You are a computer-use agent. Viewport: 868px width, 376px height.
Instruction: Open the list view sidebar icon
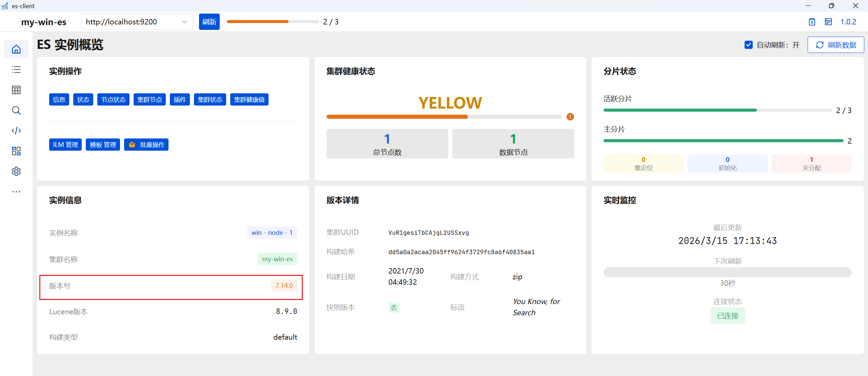pos(16,70)
